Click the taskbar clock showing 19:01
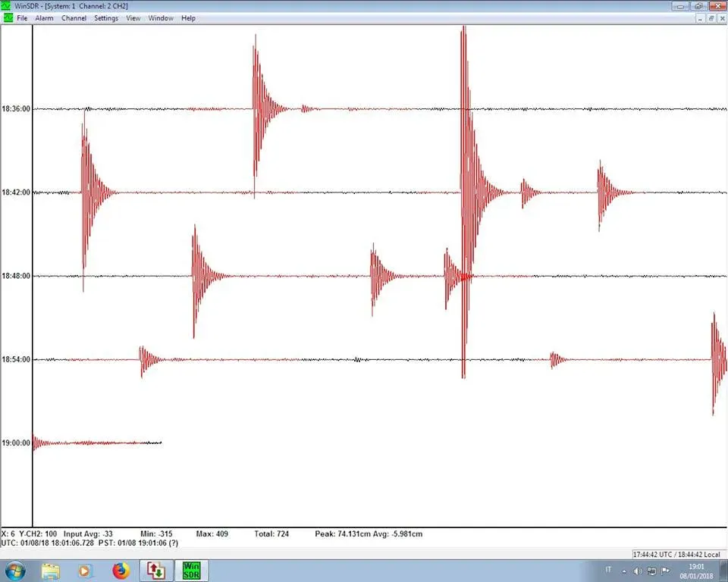Viewport: 728px width, 582px height. [696, 571]
